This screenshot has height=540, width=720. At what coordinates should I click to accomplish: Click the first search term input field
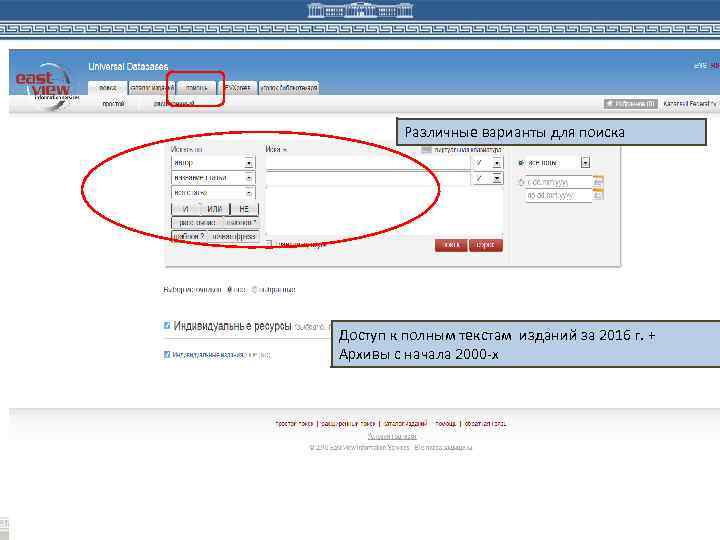tap(368, 163)
